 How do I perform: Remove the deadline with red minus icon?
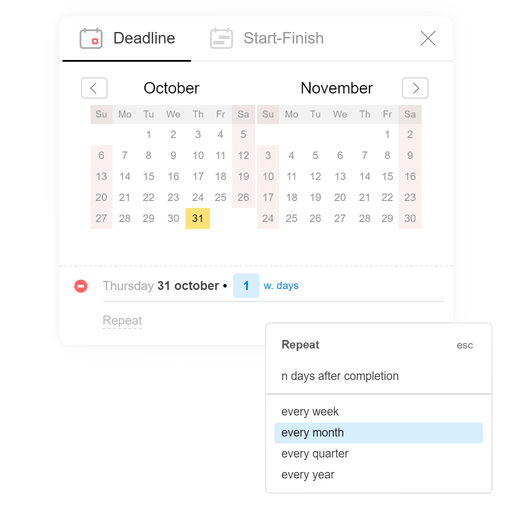click(x=81, y=286)
